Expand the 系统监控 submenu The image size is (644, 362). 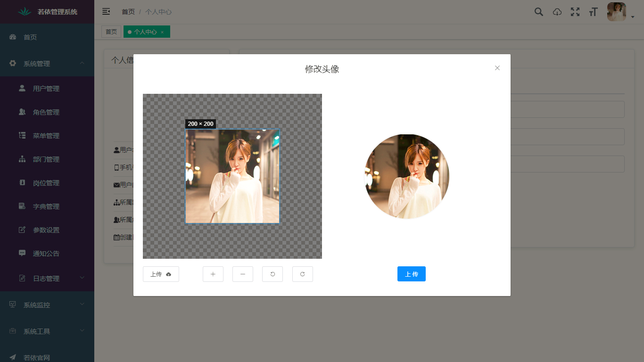point(47,304)
